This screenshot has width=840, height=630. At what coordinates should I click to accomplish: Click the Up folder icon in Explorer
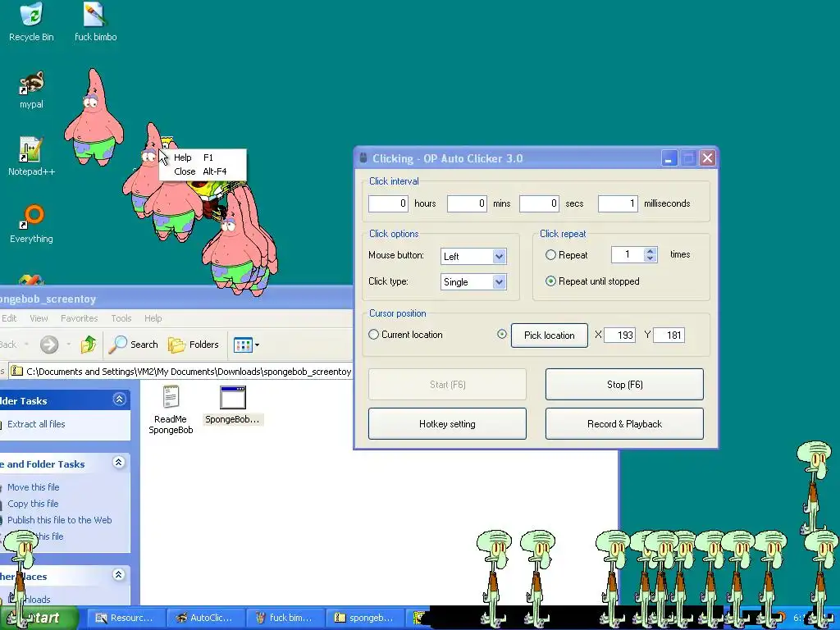[89, 345]
